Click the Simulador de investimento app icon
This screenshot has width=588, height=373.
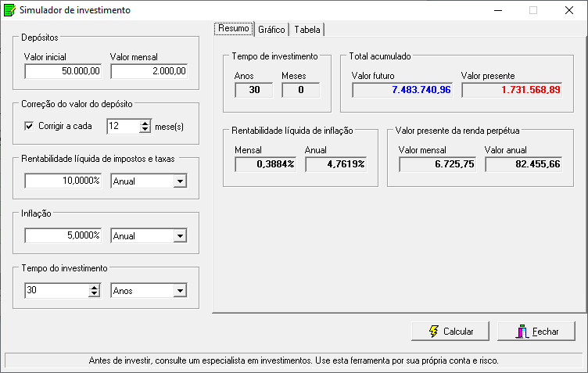(x=9, y=10)
